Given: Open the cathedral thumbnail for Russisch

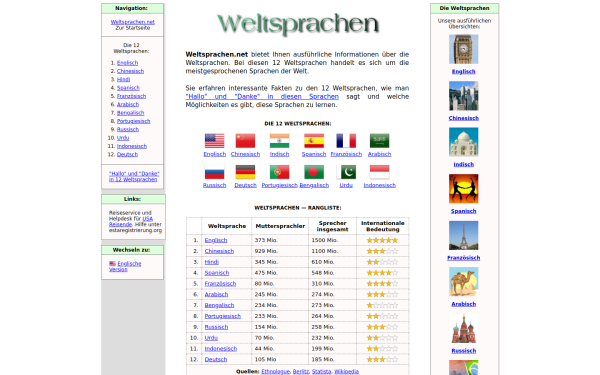Looking at the screenshot, I should tap(463, 328).
